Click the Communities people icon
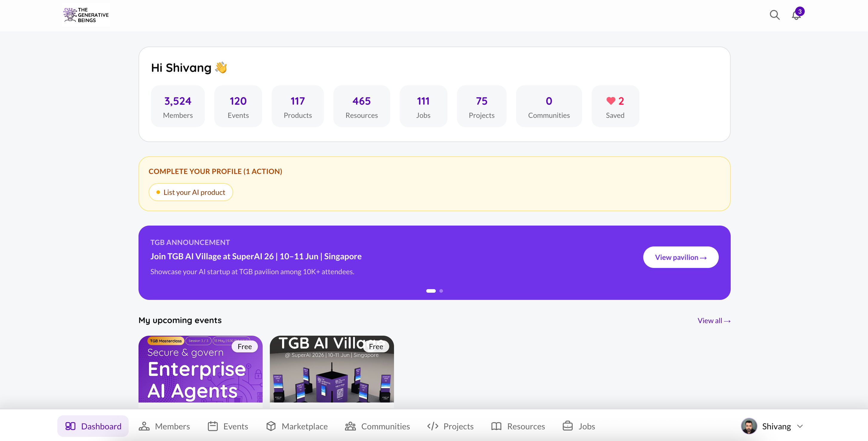Viewport: 868px width, 441px height. click(x=350, y=426)
